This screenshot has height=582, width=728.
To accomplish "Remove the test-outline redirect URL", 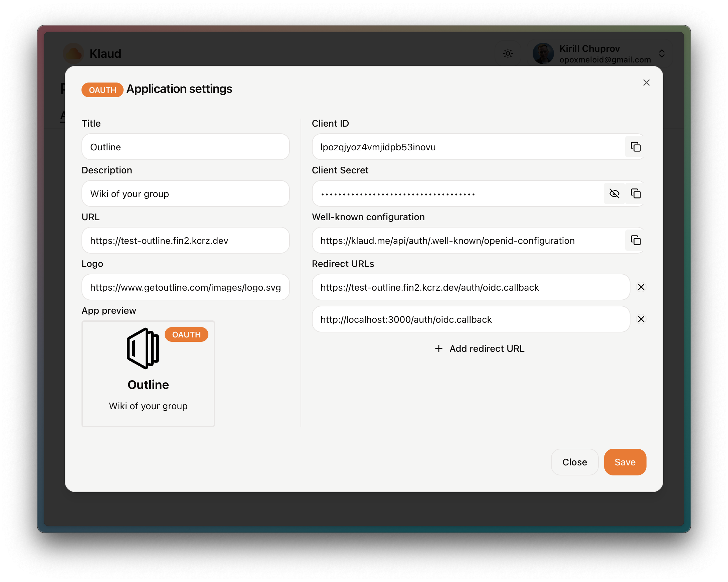I will pos(641,287).
